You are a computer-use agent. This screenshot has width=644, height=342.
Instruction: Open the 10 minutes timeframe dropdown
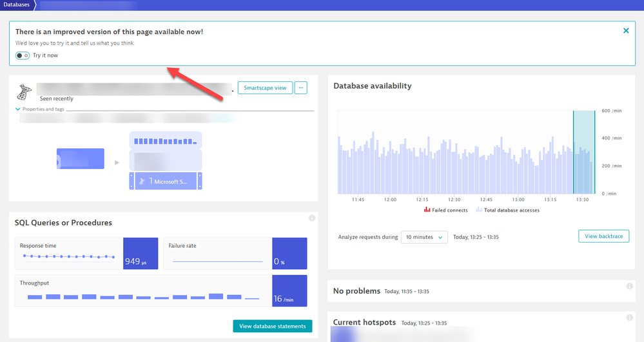[x=424, y=237]
